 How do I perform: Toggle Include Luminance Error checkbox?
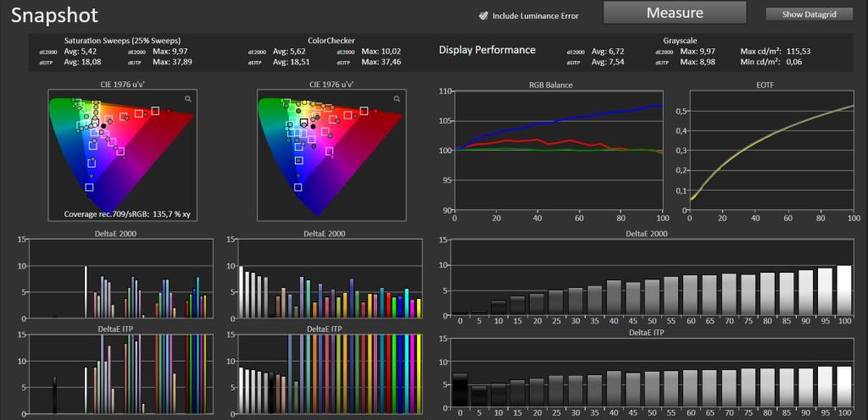(483, 15)
